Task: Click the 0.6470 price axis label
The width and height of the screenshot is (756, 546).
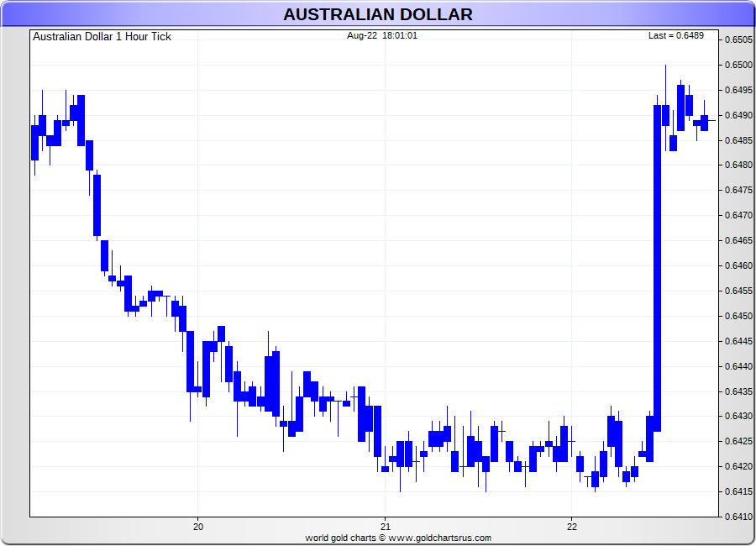Action: pos(738,215)
